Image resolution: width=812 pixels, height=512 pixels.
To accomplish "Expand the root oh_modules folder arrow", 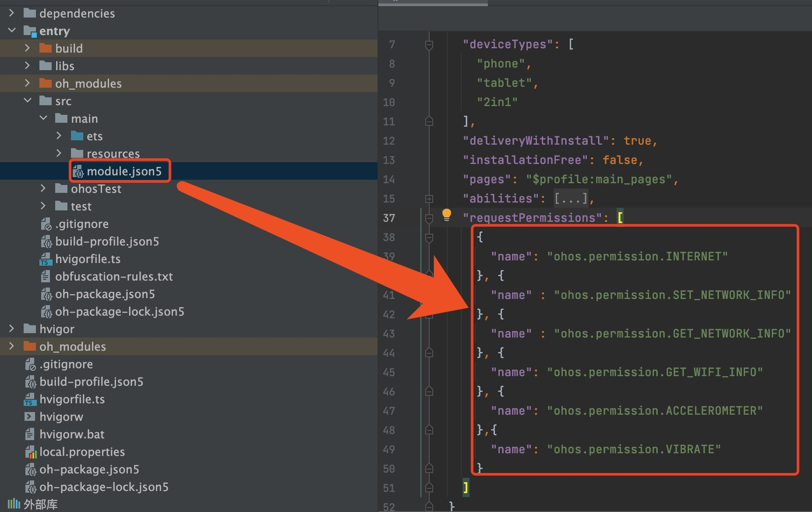I will [x=12, y=346].
